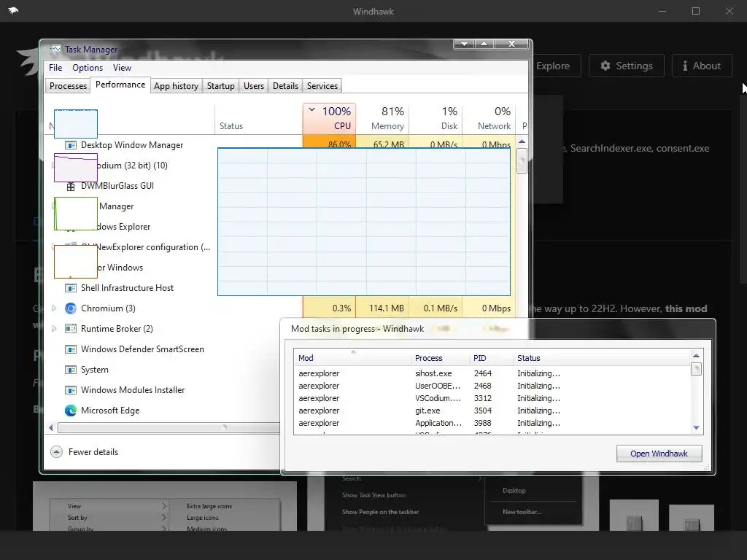Viewport: 747px width, 560px height.
Task: Click the Desktop Window Manager process icon
Action: [71, 145]
